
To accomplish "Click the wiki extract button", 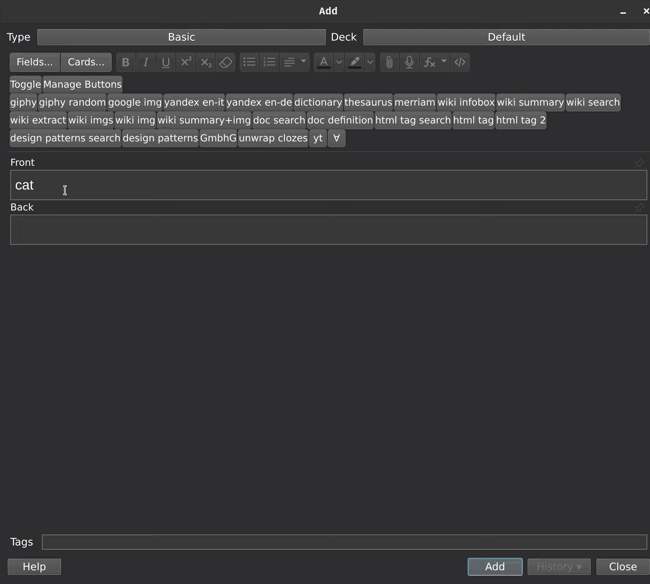I will point(38,120).
